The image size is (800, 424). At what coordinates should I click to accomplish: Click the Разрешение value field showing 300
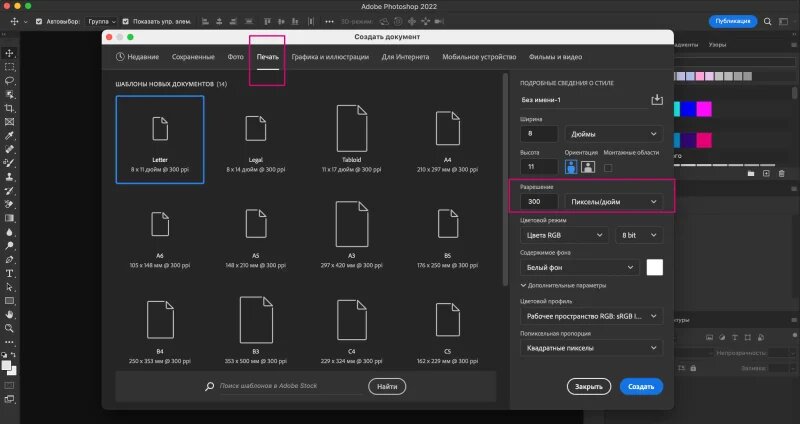[x=539, y=202]
